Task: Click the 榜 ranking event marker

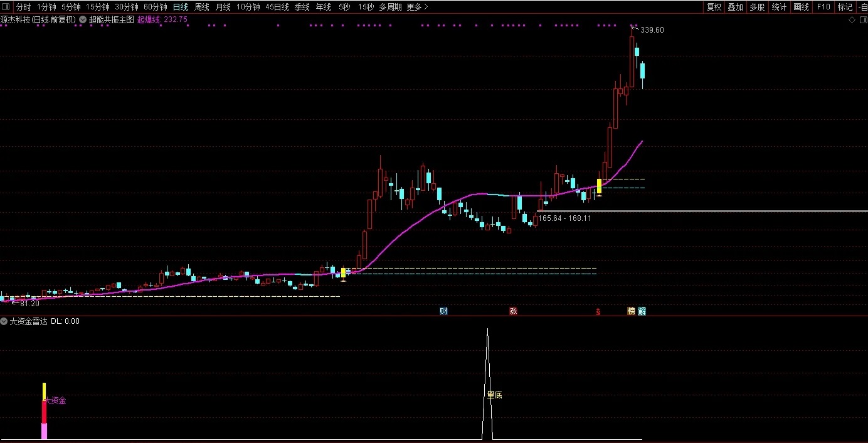Action: click(631, 311)
